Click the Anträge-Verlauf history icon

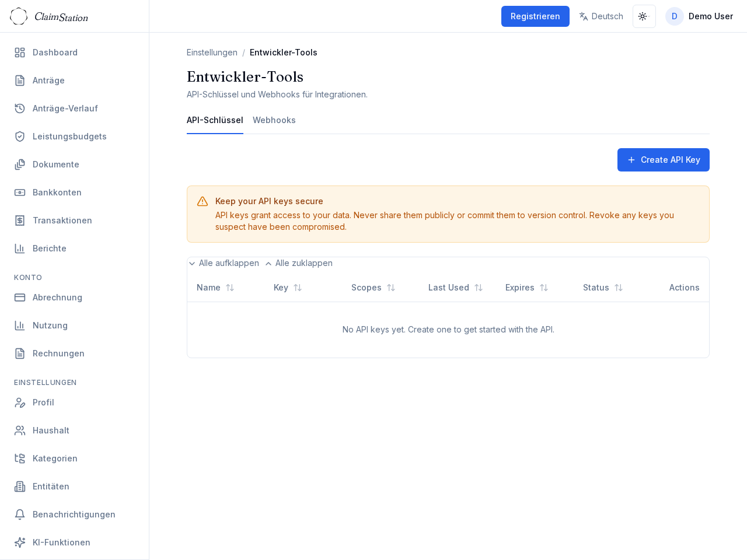point(20,108)
